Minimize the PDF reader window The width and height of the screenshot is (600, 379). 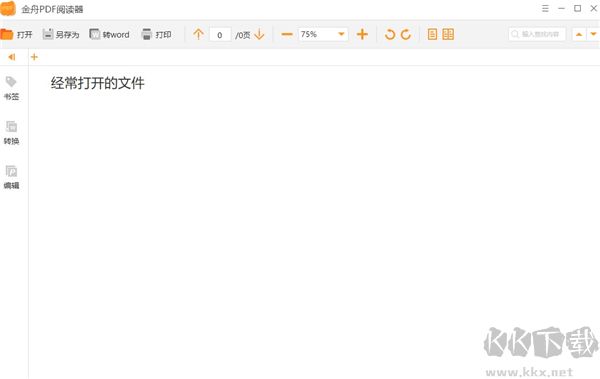561,8
